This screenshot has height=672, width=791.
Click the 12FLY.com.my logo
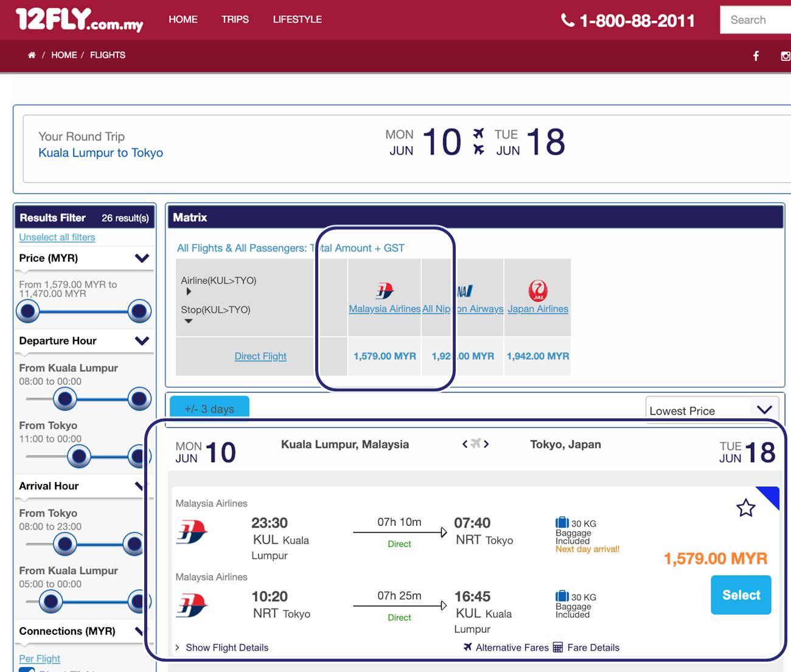click(x=80, y=19)
